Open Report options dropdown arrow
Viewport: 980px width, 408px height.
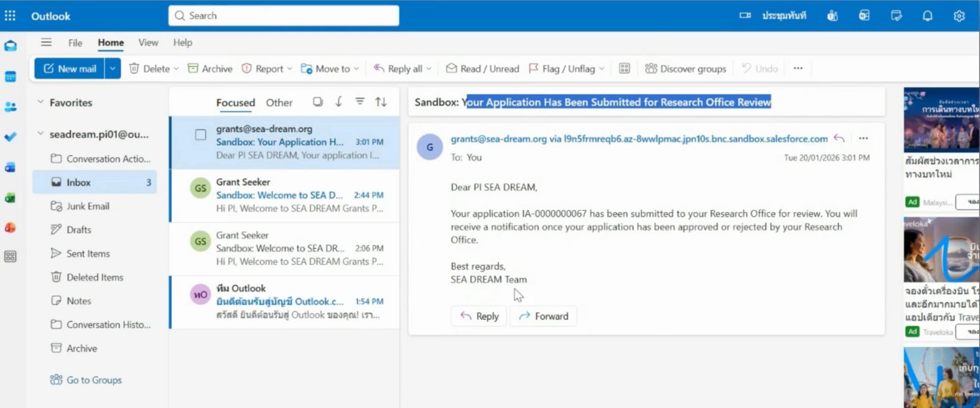[x=289, y=69]
